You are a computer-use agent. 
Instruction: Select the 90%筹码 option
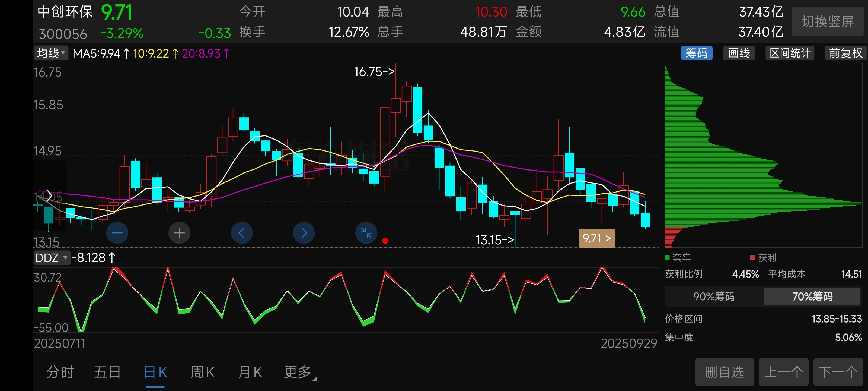[714, 296]
